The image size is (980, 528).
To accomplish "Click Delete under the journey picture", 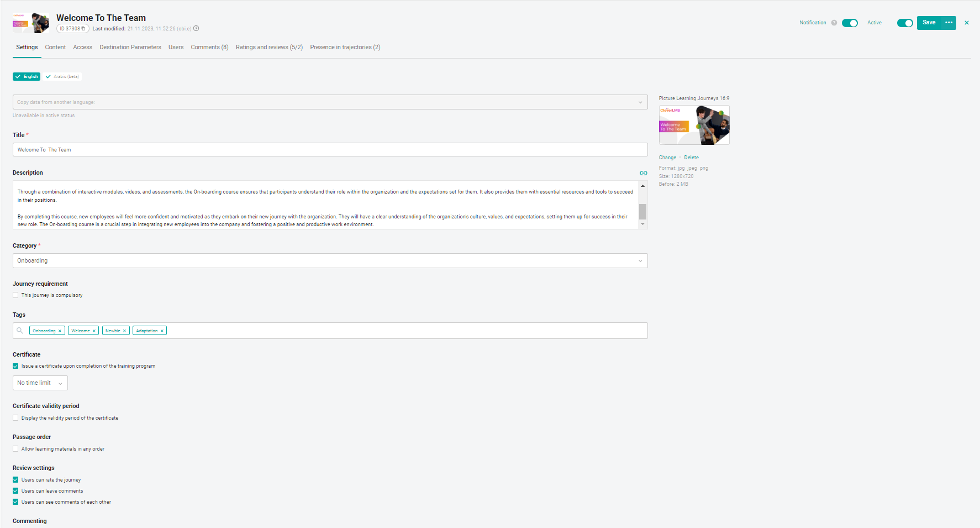I will point(691,158).
